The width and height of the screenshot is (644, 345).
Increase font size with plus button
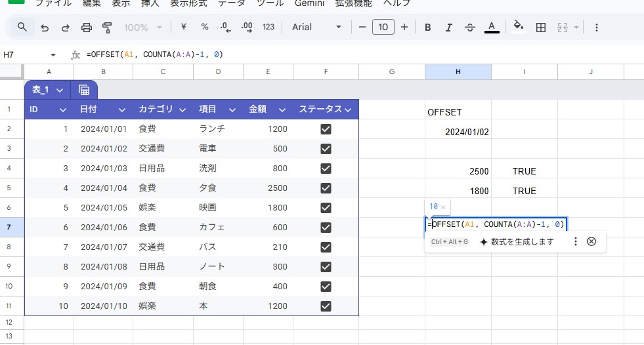pyautogui.click(x=404, y=28)
